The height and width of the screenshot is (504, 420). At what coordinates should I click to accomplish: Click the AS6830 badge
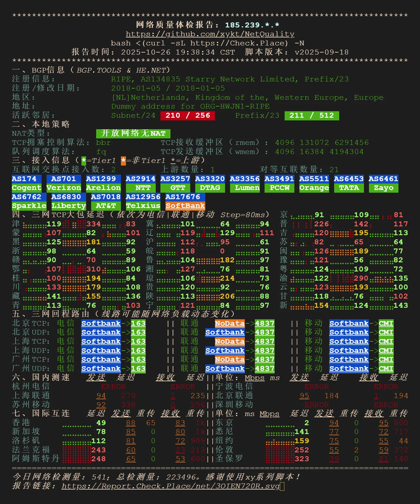pos(69,197)
